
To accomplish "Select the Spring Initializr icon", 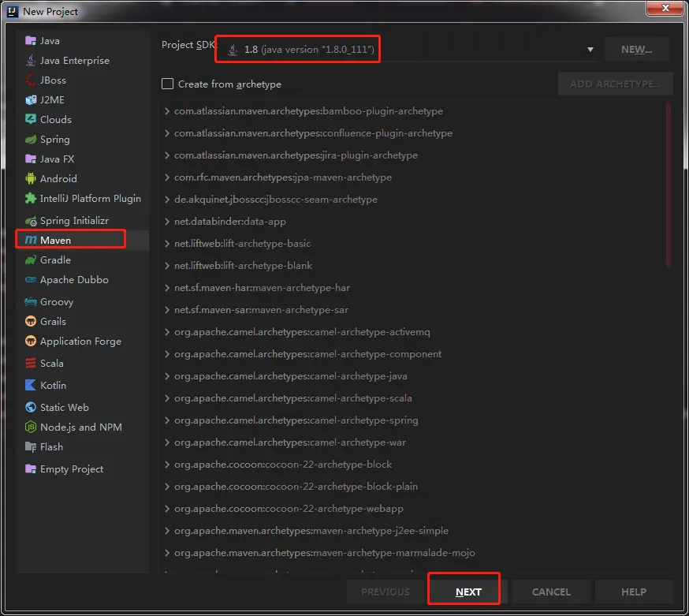I will point(30,221).
